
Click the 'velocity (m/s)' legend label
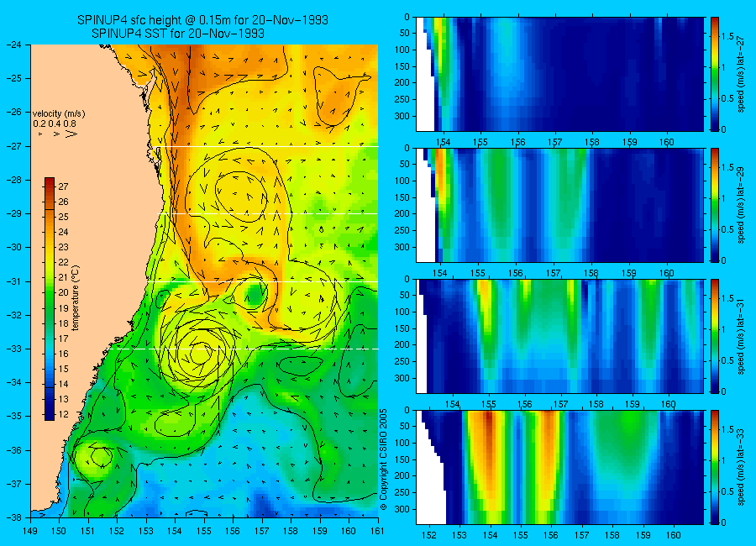pos(59,114)
